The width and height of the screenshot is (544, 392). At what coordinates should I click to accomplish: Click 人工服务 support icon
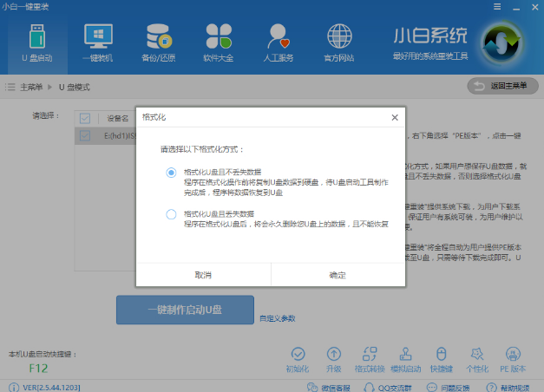[279, 43]
